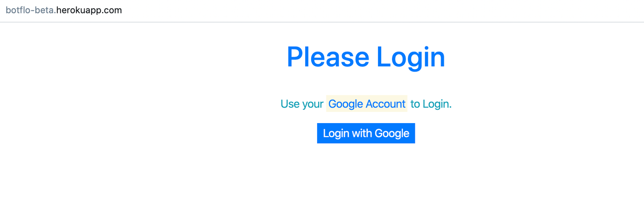Click the word "Login" inside the blue button

336,134
